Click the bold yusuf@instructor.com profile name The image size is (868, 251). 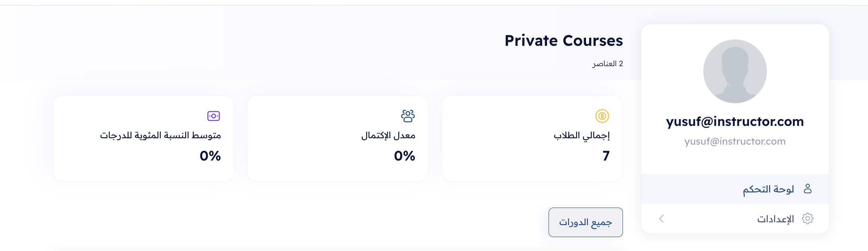pos(735,121)
